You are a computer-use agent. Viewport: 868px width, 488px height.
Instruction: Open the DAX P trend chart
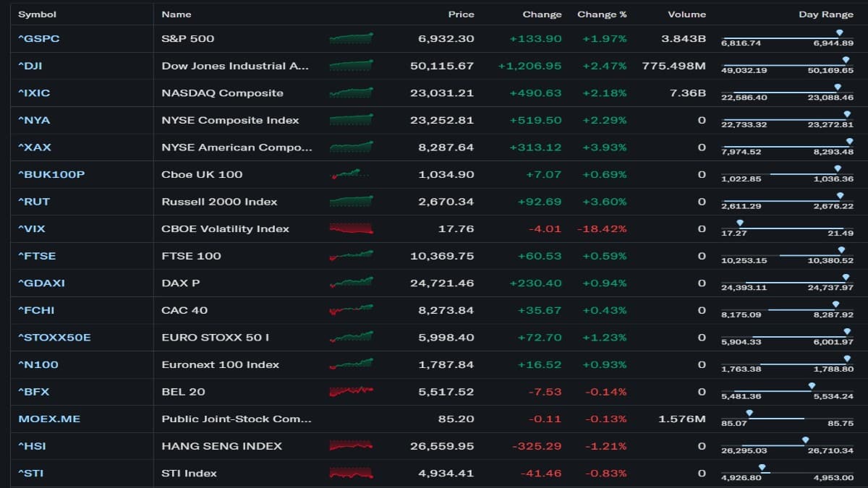click(349, 283)
